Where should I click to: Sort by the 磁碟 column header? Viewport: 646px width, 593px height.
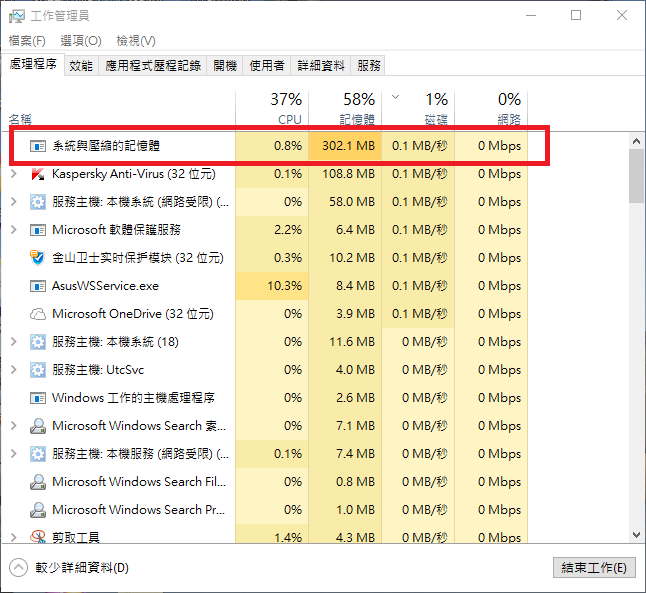tap(418, 108)
